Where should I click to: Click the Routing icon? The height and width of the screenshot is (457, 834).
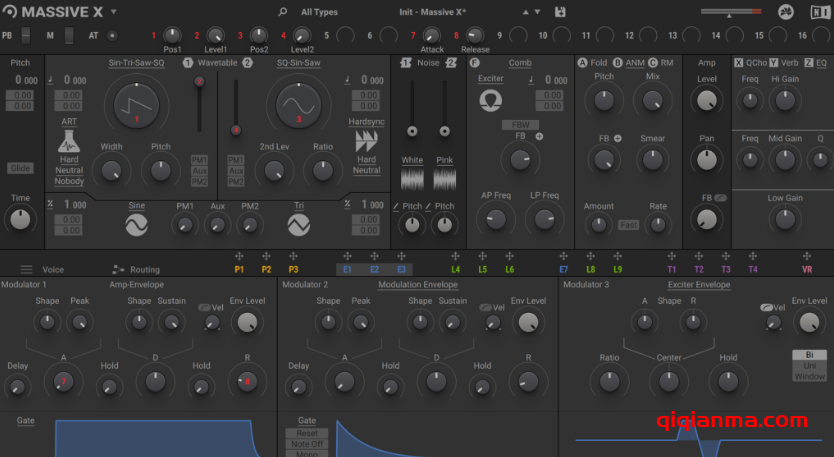(x=118, y=270)
